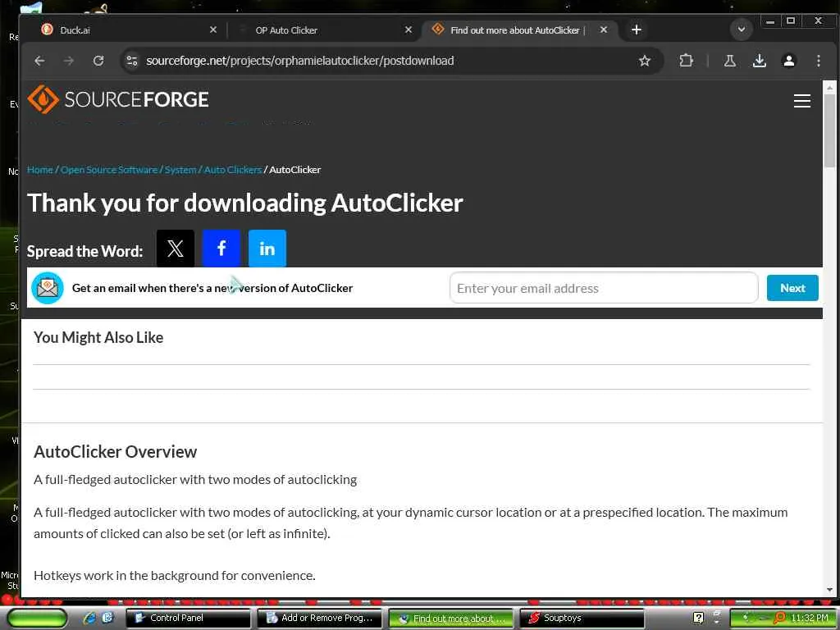Focus the email address input field
840x630 pixels.
(x=604, y=288)
